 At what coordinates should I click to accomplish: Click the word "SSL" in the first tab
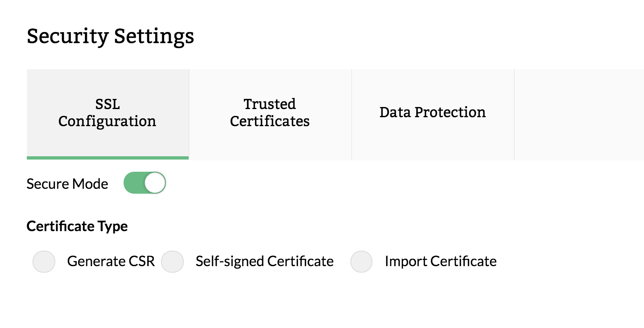pos(107,104)
